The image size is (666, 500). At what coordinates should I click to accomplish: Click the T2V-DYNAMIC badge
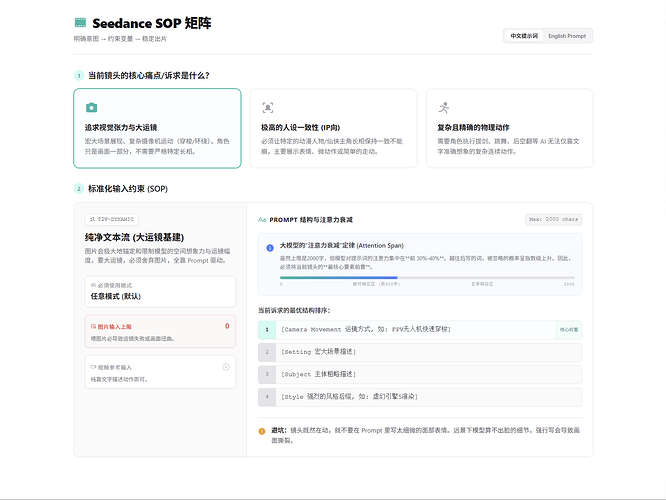pos(112,219)
